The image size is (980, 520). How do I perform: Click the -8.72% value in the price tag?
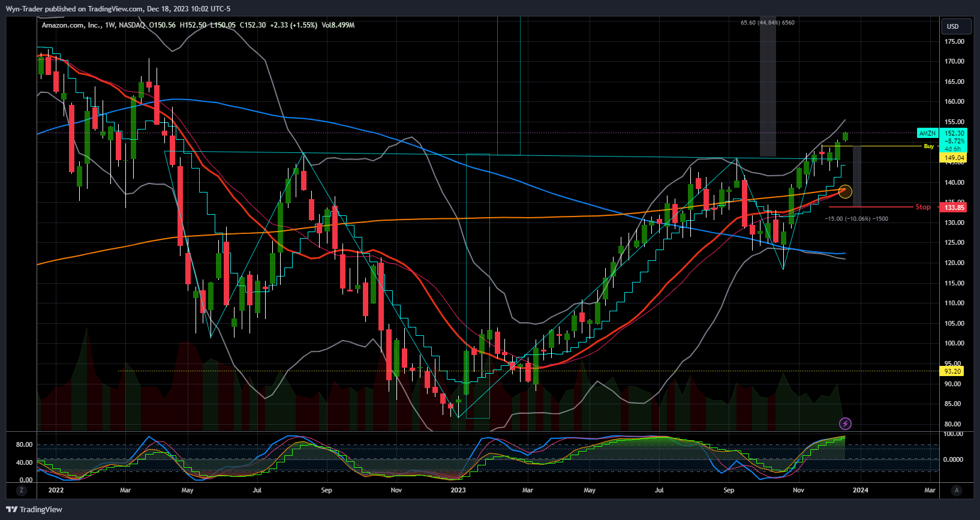954,141
